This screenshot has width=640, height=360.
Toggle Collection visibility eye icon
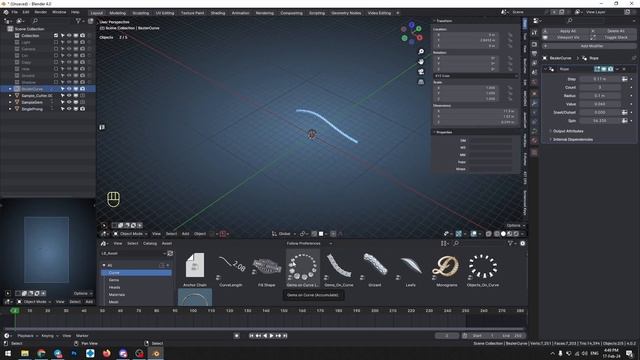click(69, 36)
